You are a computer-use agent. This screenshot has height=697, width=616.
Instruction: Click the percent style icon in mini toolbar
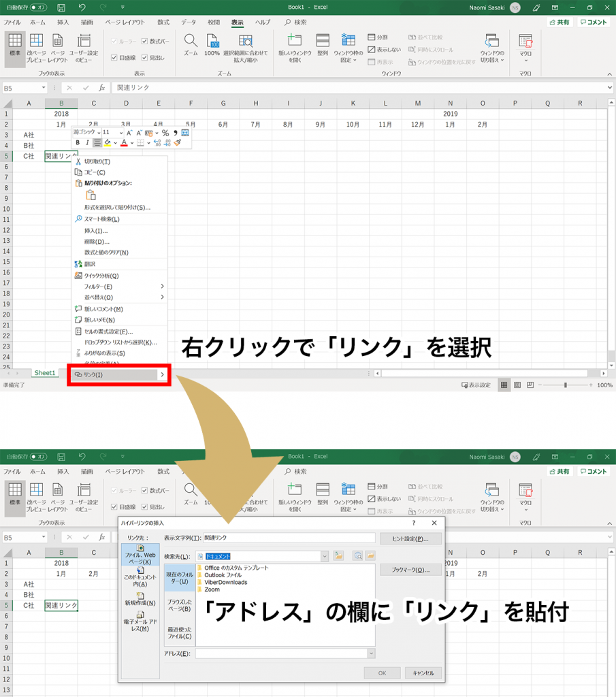[165, 133]
